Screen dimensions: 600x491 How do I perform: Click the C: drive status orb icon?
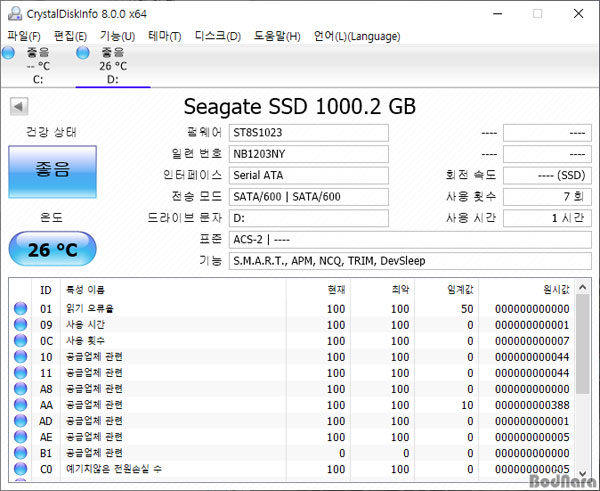tap(8, 53)
